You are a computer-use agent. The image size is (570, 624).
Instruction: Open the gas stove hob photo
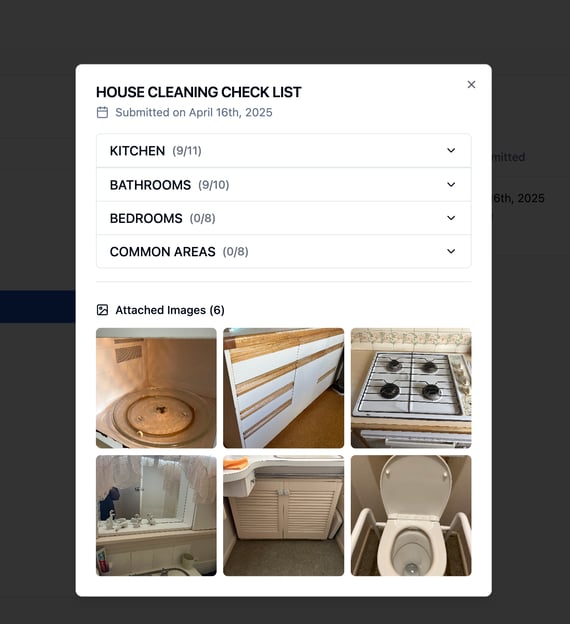[x=411, y=388]
